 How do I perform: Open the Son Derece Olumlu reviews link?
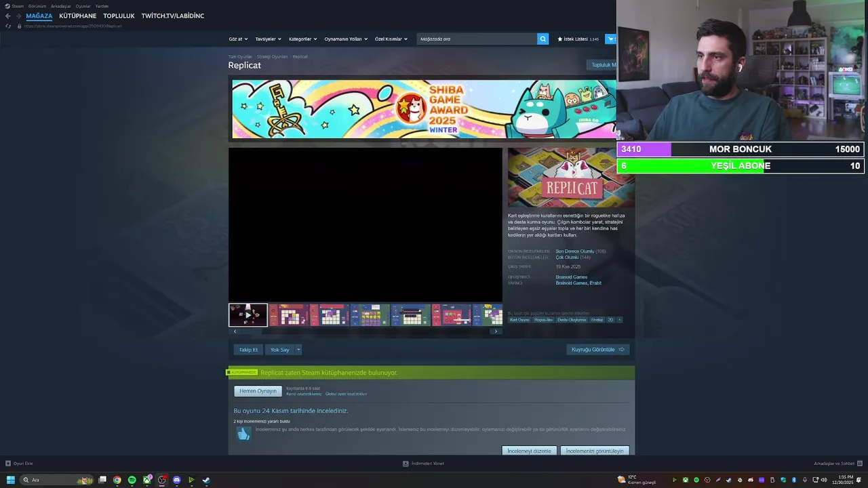point(575,251)
